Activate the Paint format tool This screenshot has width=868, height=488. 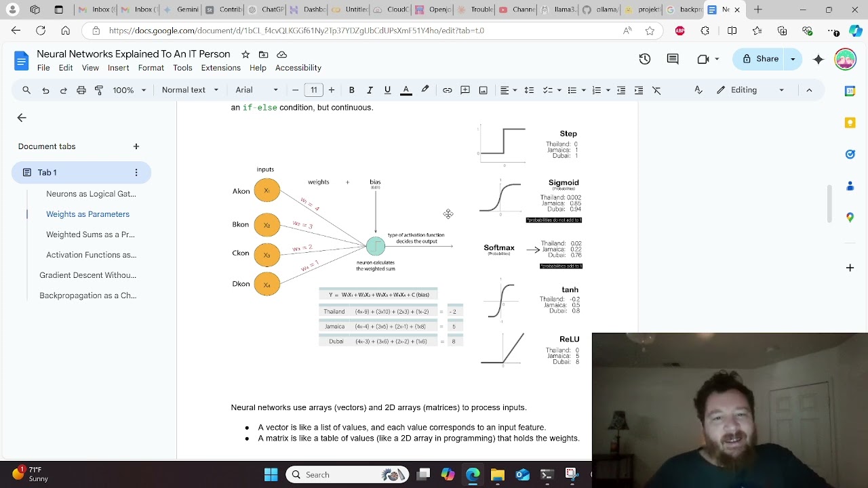pyautogui.click(x=99, y=90)
